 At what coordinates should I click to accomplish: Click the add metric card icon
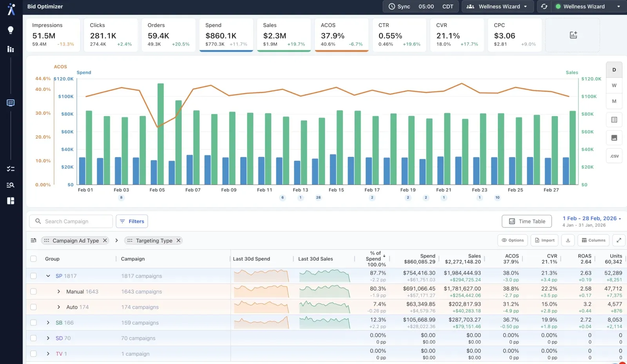pos(573,35)
